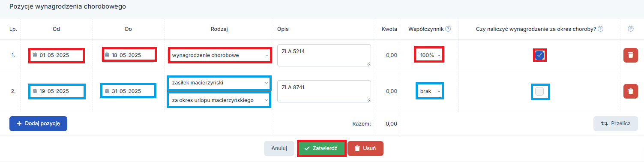
Task: Uncheck sickness pay checkbox in row 1
Action: (x=539, y=55)
